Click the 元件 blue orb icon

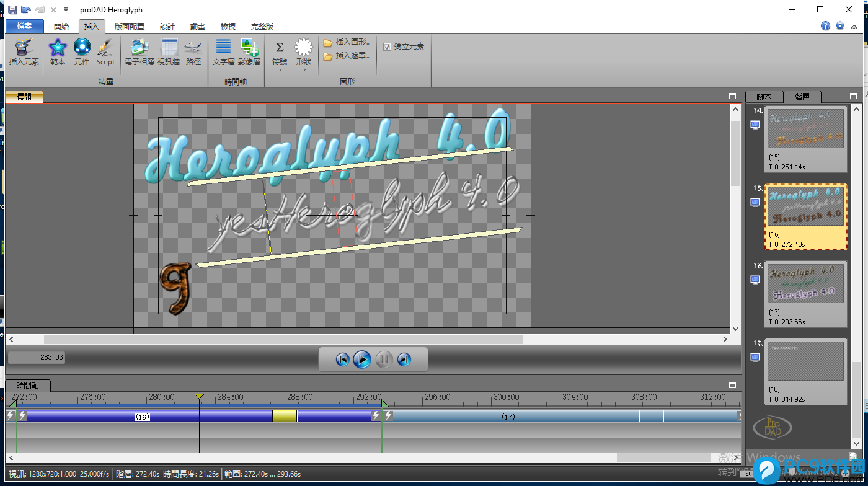(x=82, y=52)
